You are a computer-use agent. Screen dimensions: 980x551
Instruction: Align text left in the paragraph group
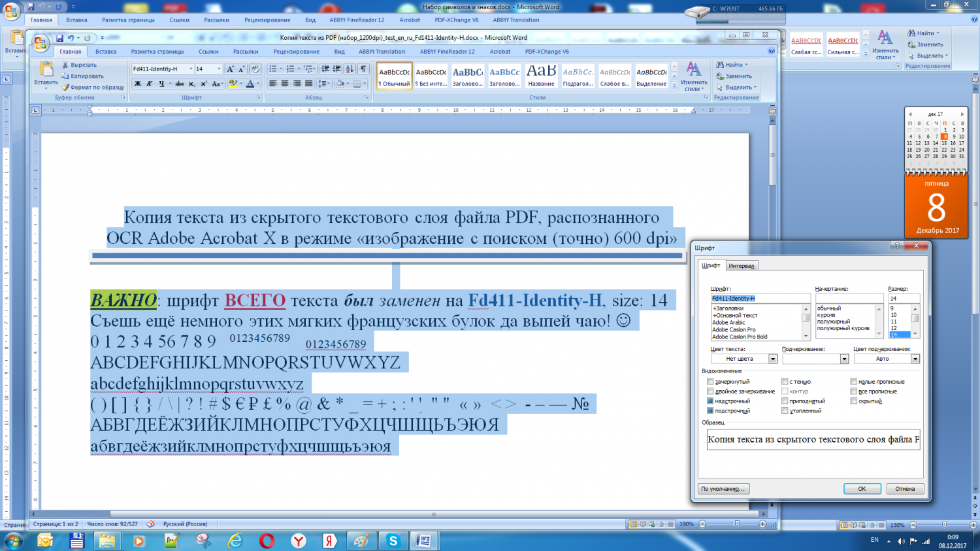click(x=273, y=84)
